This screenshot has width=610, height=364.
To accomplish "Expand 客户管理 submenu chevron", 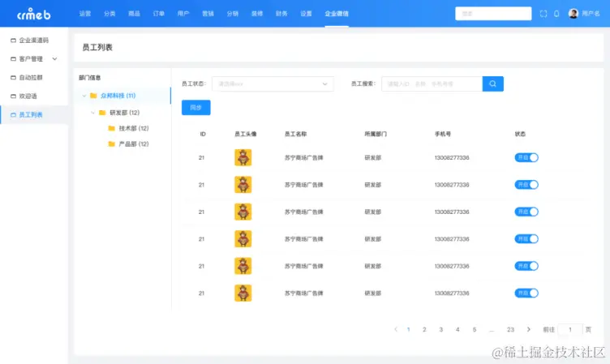I will point(54,59).
